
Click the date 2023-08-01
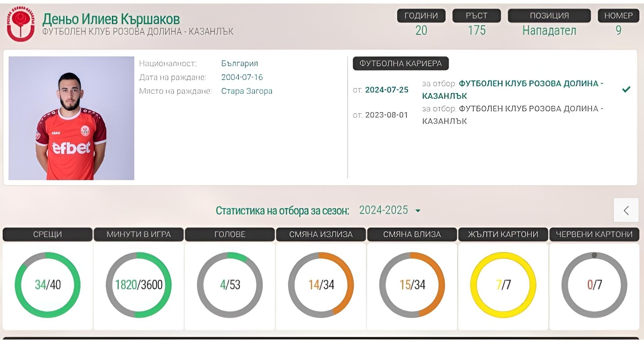(386, 115)
